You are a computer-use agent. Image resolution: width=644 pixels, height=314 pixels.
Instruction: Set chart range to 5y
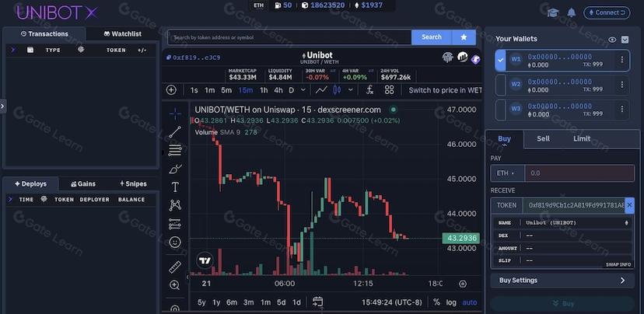[x=201, y=302]
